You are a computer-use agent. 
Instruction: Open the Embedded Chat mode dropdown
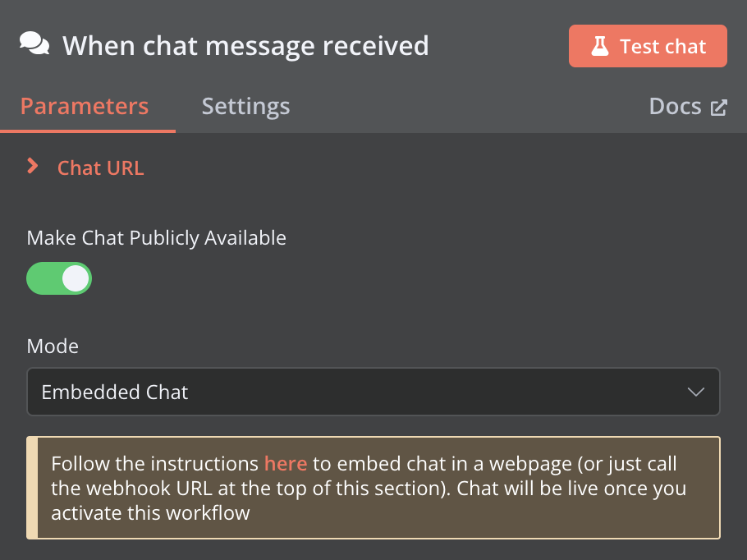(373, 392)
